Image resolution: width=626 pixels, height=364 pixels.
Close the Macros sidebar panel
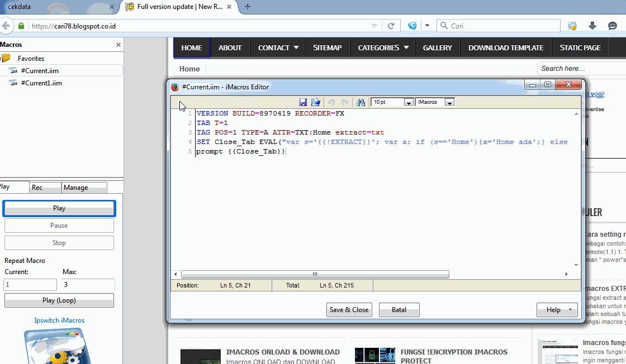coord(118,45)
